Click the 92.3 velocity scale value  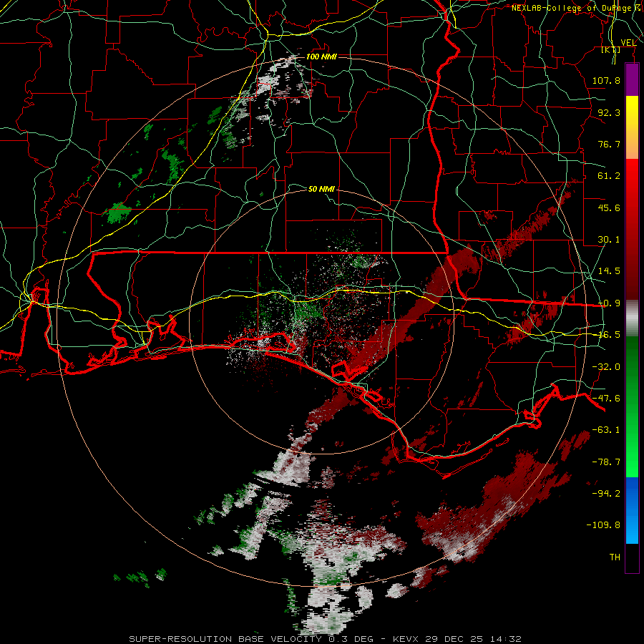(609, 112)
